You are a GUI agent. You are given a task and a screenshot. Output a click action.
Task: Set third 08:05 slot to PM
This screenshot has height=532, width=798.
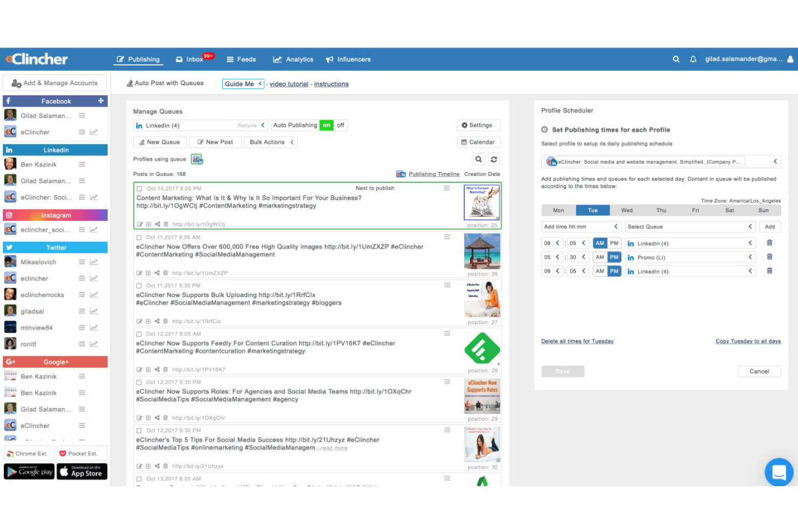coord(614,271)
